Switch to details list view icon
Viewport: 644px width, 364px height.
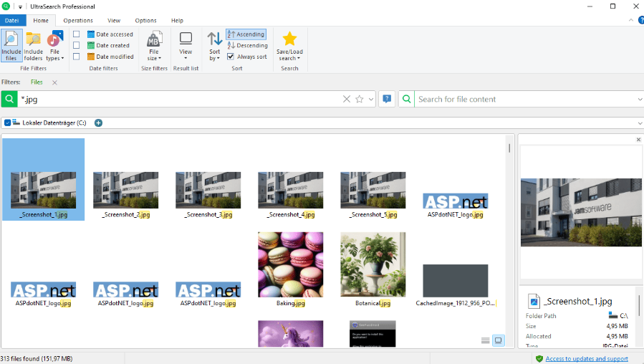point(486,340)
